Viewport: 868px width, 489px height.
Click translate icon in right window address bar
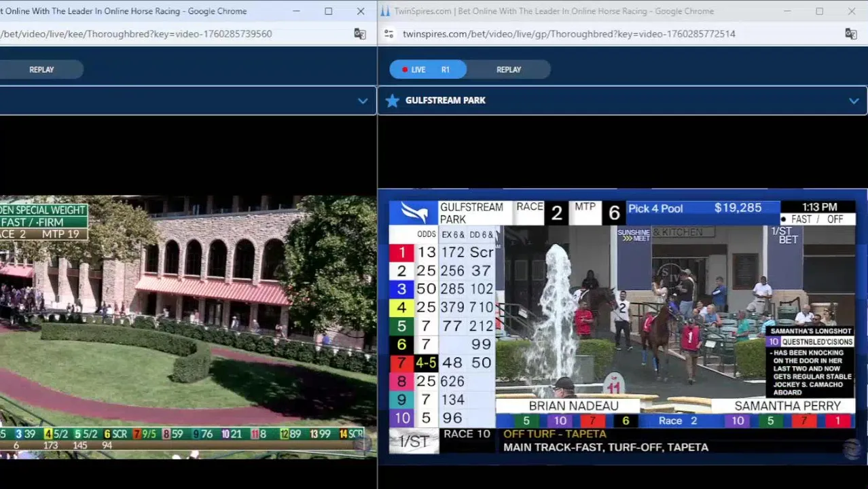coord(850,34)
